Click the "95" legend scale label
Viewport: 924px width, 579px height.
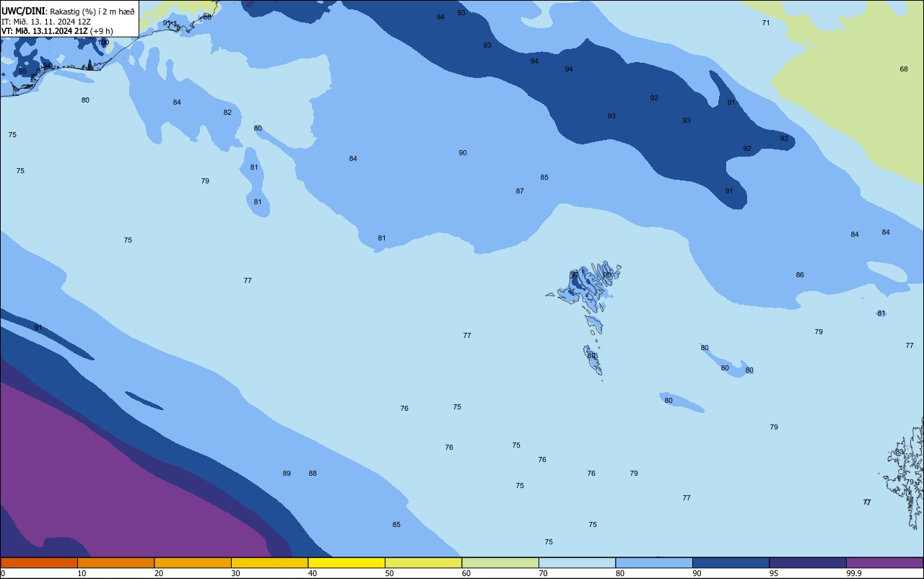pos(774,573)
